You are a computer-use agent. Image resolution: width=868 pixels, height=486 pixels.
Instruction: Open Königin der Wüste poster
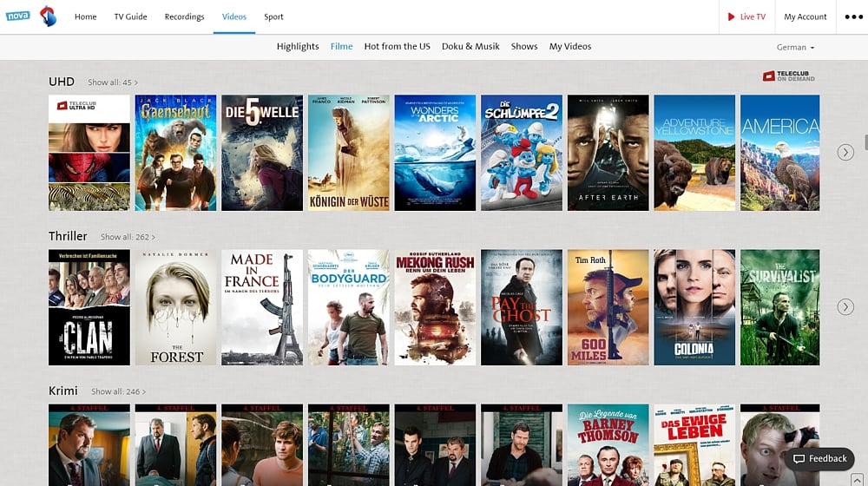click(349, 153)
